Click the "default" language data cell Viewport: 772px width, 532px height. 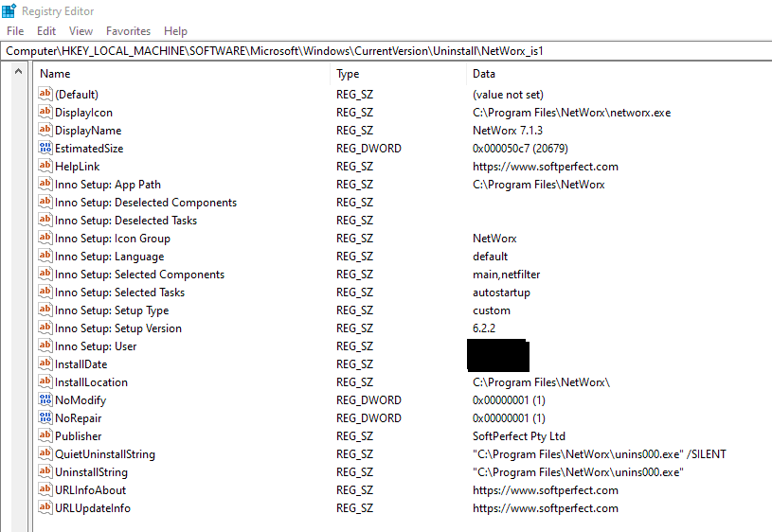click(x=490, y=257)
